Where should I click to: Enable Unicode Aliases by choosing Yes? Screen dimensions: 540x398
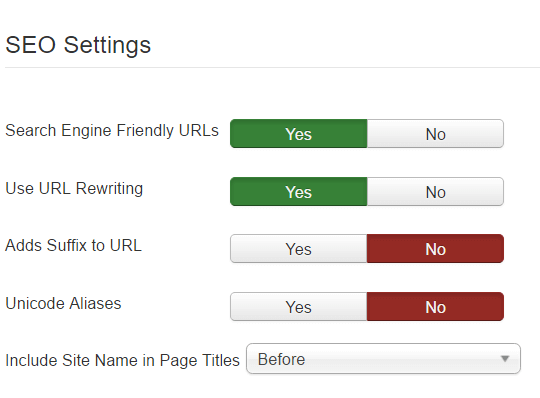click(299, 306)
